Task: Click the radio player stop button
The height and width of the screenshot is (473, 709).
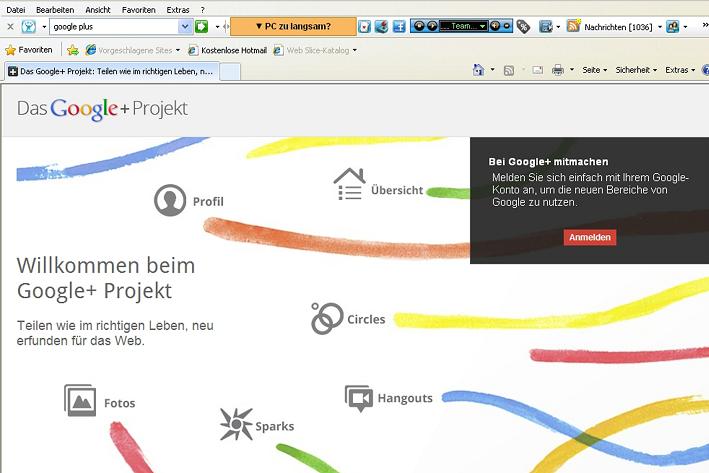Action: [x=419, y=26]
